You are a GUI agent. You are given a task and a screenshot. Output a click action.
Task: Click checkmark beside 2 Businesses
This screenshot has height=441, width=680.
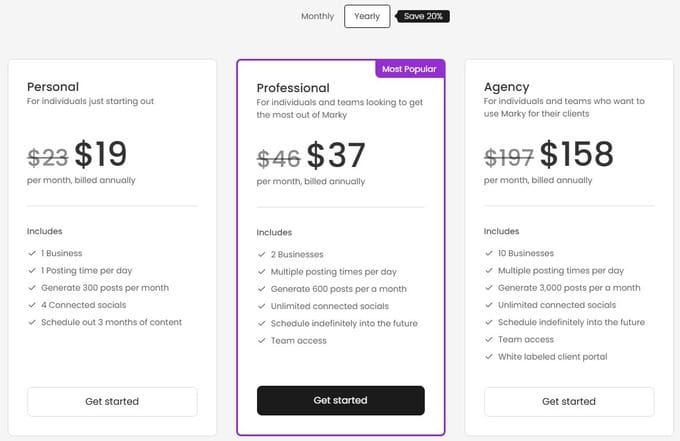pos(261,255)
